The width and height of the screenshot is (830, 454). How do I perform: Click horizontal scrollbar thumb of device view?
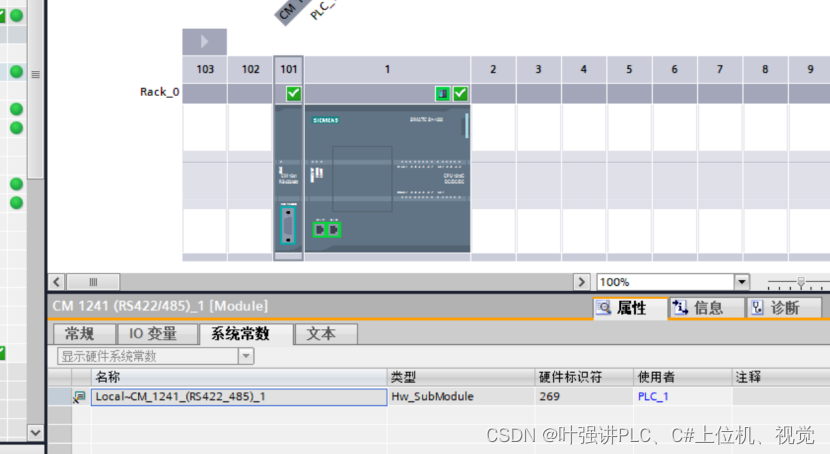point(93,282)
